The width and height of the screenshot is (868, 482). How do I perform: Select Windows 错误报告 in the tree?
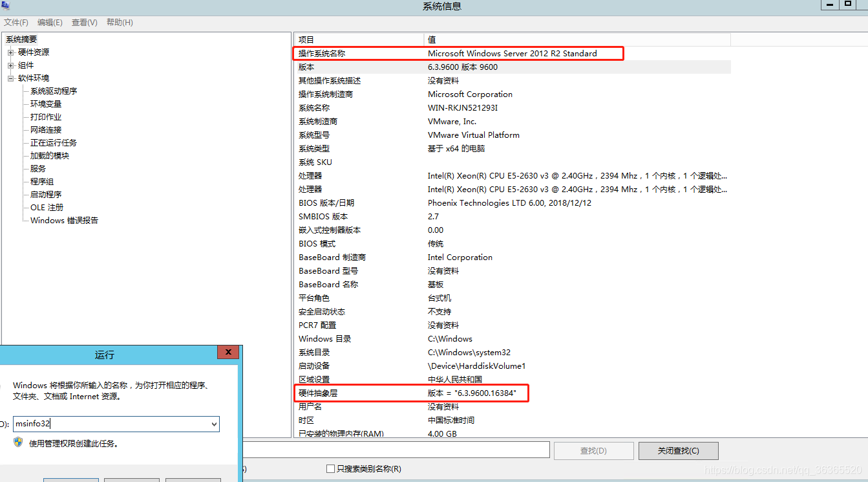(x=65, y=221)
